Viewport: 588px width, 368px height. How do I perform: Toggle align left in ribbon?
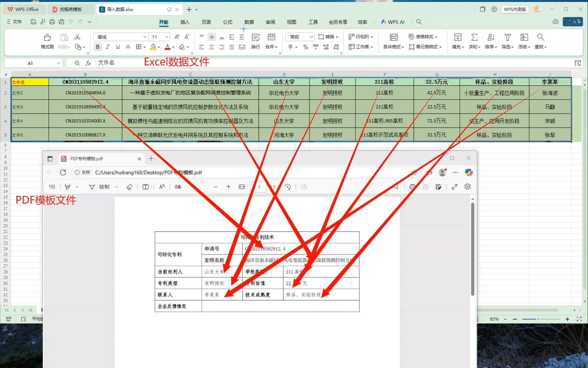pyautogui.click(x=201, y=47)
